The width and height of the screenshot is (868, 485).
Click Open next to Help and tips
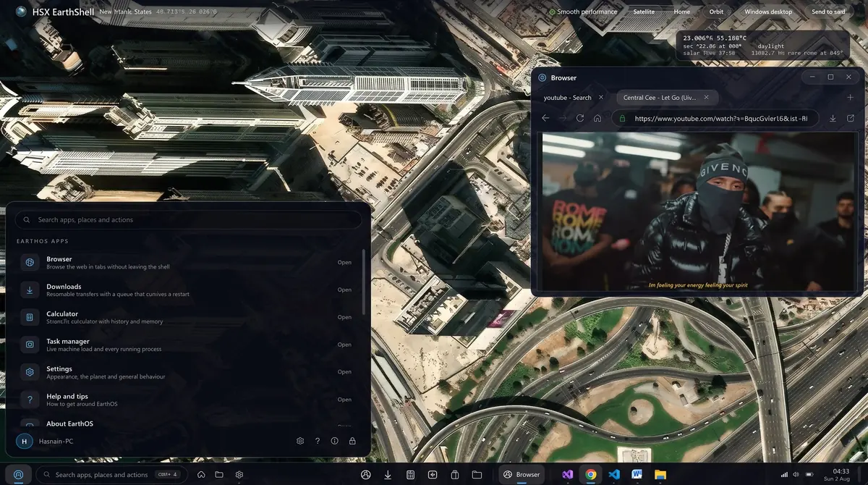[x=344, y=400]
